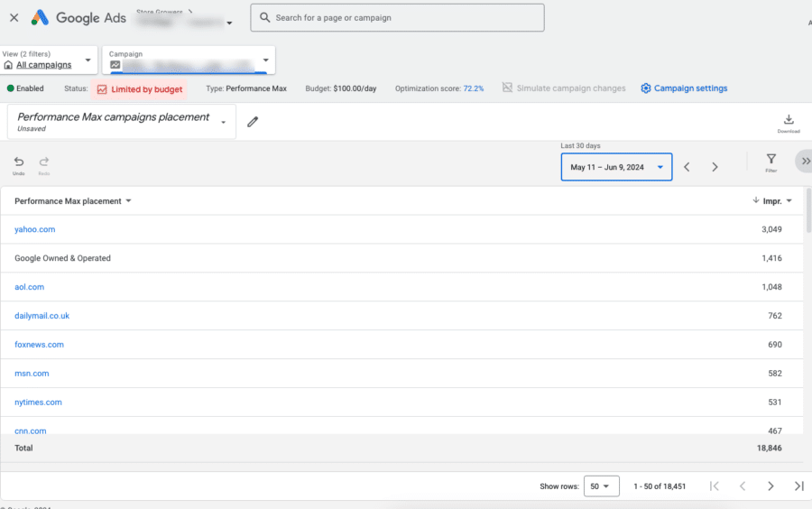Go to the next page of results
The image size is (812, 509).
tap(770, 486)
